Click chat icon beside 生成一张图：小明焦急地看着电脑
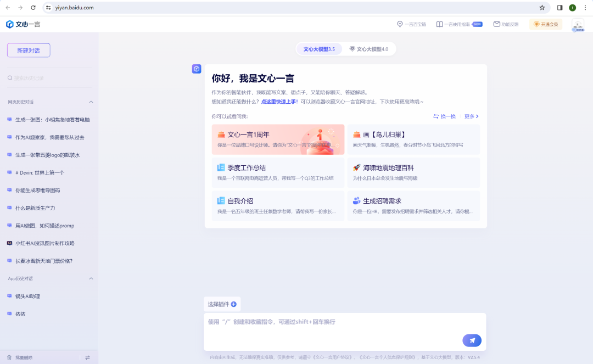Screen dimensions: 593x364 pyautogui.click(x=9, y=120)
